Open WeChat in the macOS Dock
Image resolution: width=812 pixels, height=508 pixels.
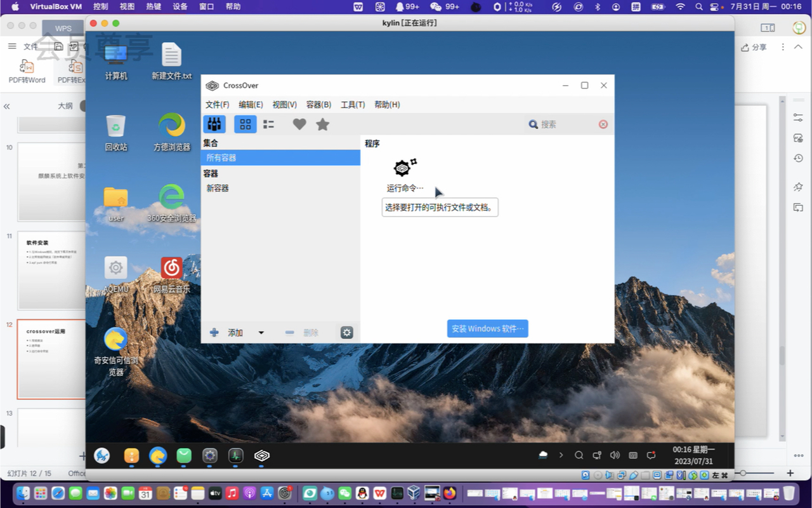pyautogui.click(x=345, y=493)
